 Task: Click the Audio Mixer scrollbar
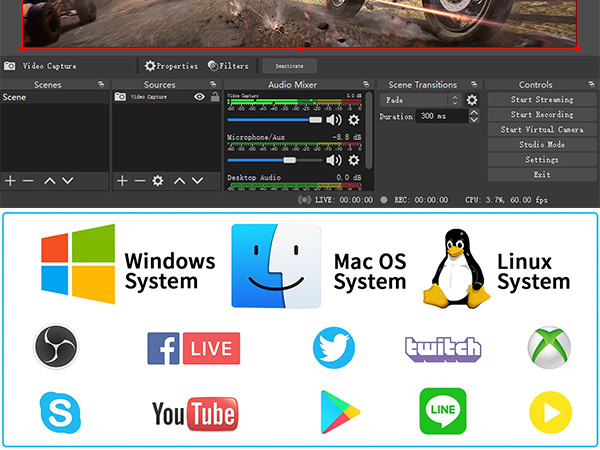click(x=369, y=130)
